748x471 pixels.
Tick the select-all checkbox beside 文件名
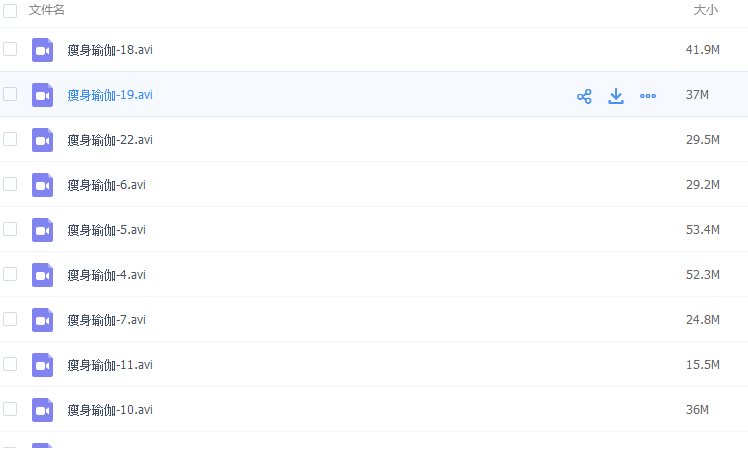(10, 10)
